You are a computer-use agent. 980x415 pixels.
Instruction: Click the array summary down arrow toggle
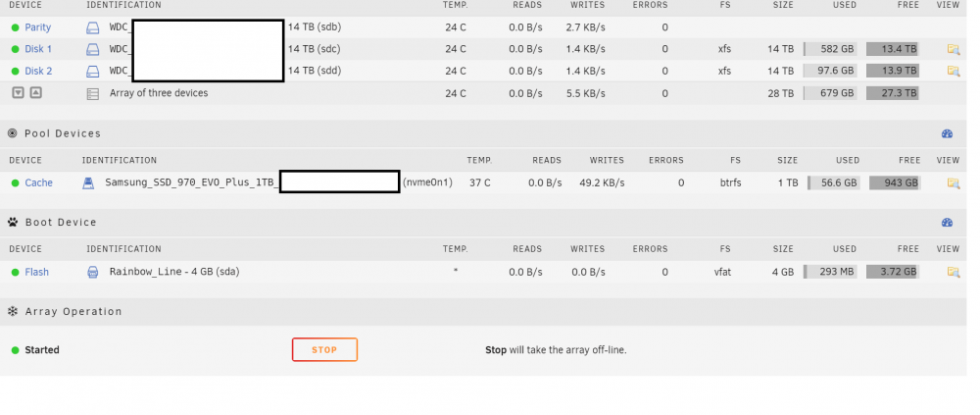(18, 92)
